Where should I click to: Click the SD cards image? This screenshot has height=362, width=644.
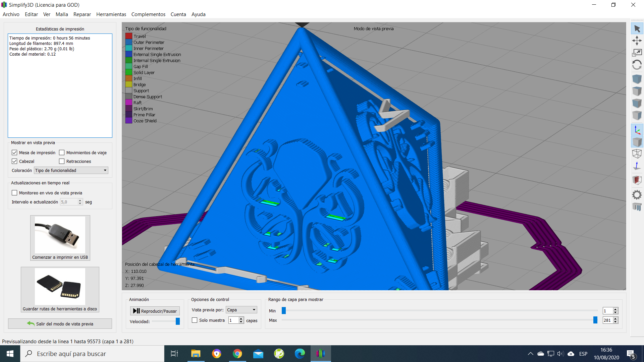60,287
